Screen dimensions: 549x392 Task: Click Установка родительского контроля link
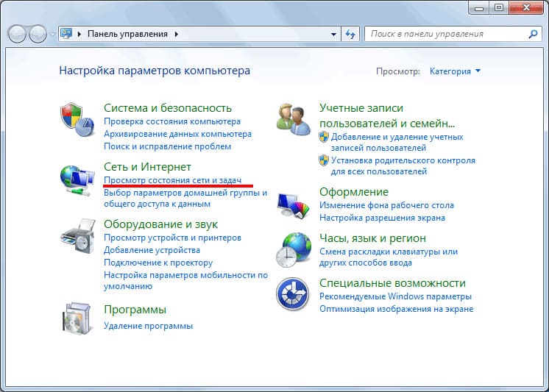tap(403, 166)
